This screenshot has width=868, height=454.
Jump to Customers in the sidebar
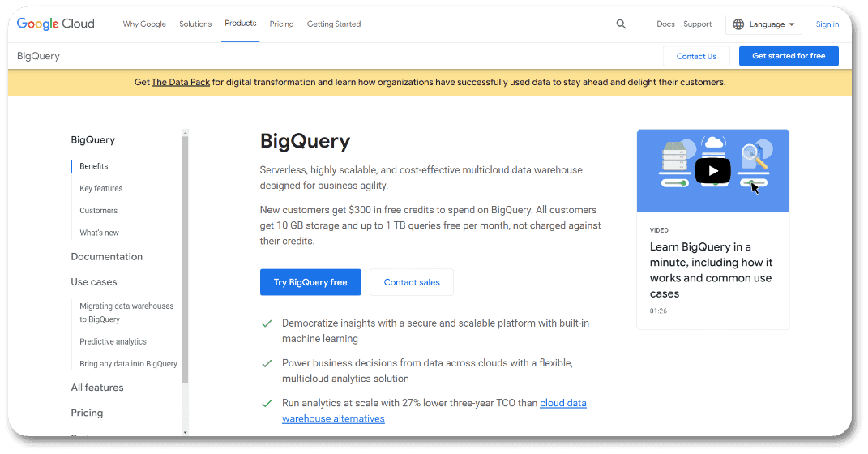point(99,211)
